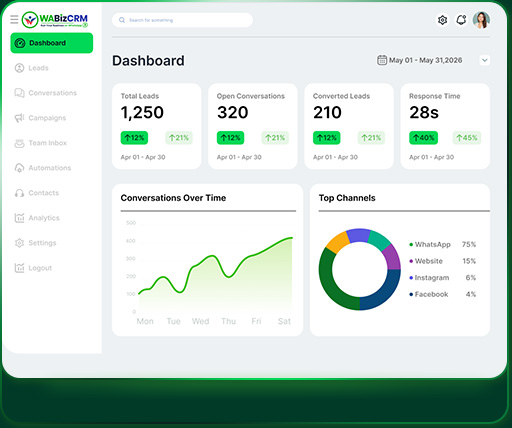Screen dimensions: 512x428
Task: Click the WABizCRM logo
Action: point(55,20)
